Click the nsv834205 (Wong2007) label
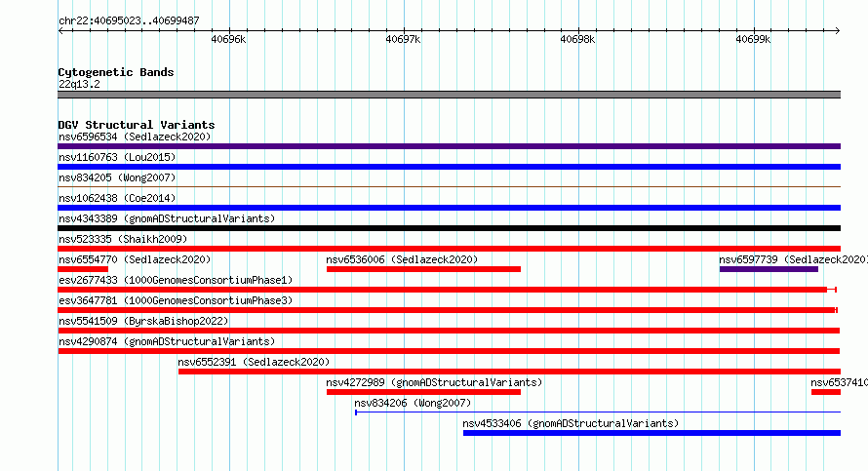 pyautogui.click(x=117, y=177)
